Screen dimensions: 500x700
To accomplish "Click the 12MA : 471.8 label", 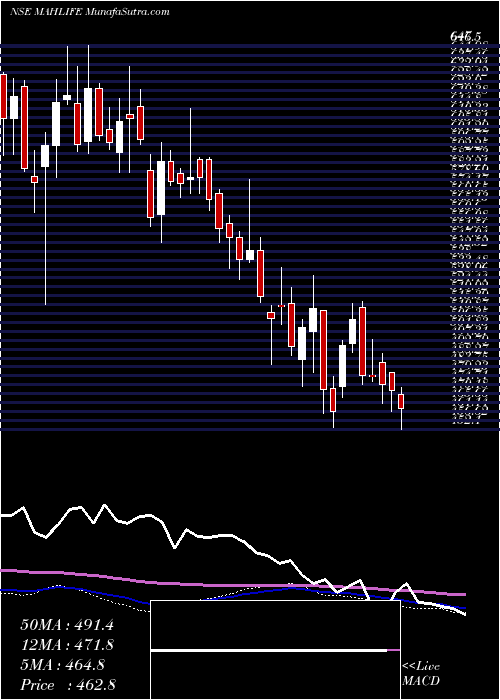I will point(67,646).
